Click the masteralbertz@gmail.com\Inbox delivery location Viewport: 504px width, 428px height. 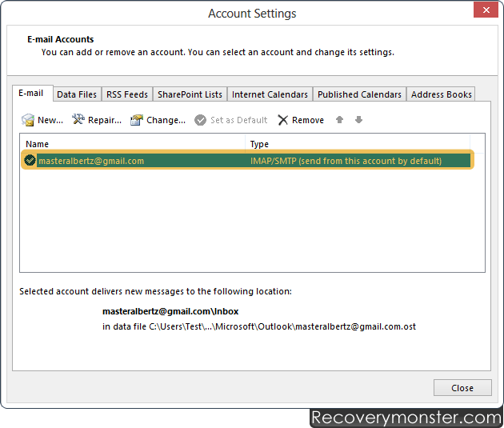[x=170, y=311]
